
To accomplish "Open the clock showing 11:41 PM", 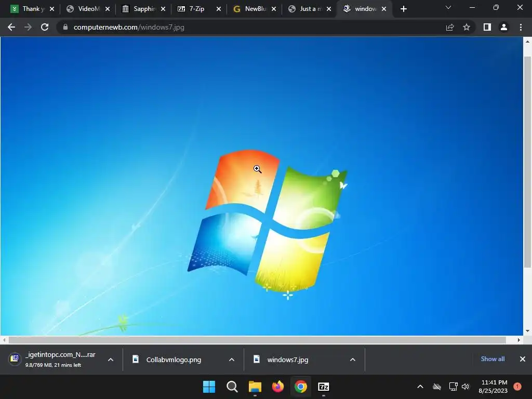I will point(494,387).
